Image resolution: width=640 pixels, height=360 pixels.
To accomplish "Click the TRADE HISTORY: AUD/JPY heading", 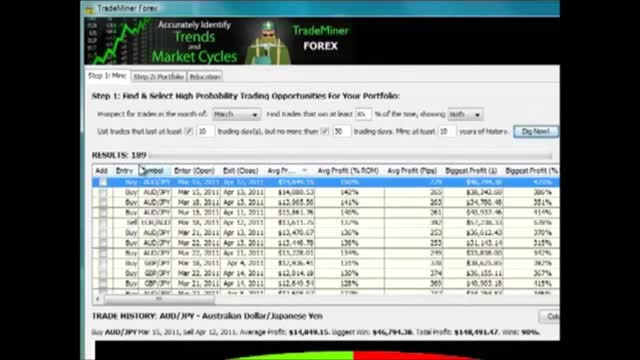I will point(207,316).
